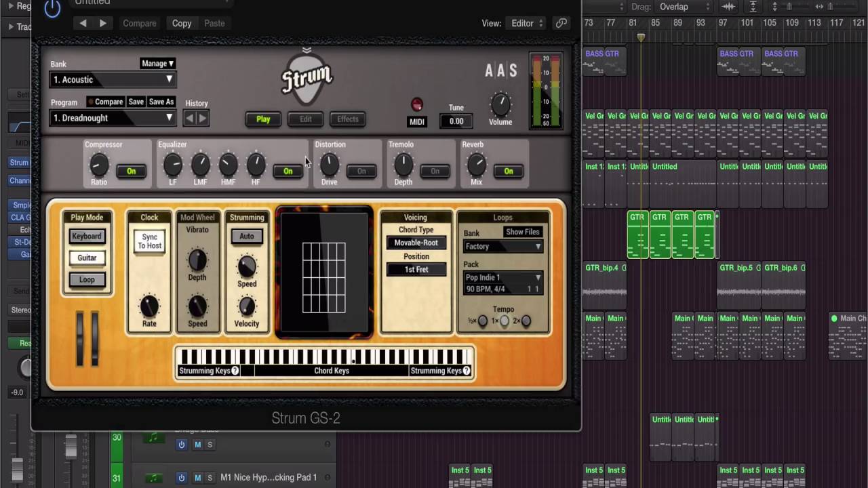Enable the Distortion On switch
The height and width of the screenshot is (488, 868).
361,171
